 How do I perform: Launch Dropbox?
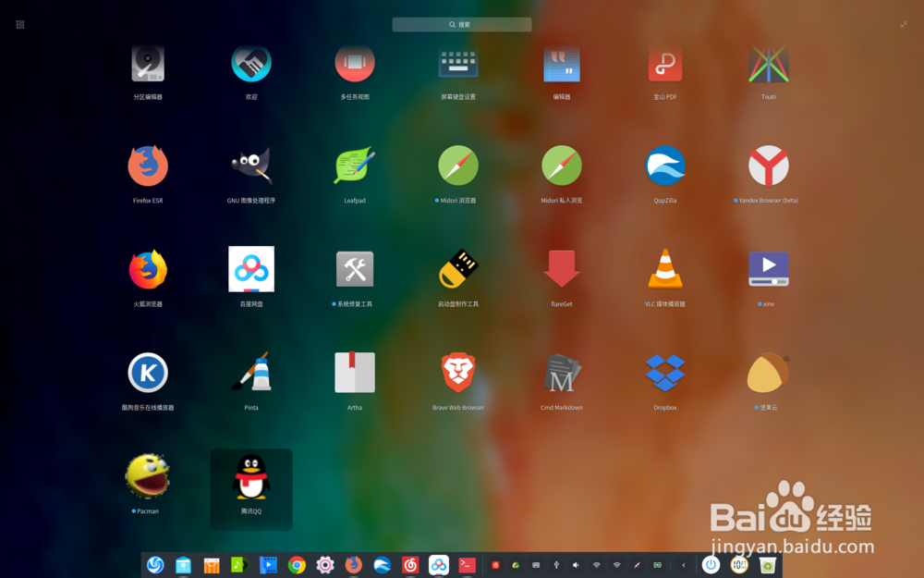pos(664,373)
